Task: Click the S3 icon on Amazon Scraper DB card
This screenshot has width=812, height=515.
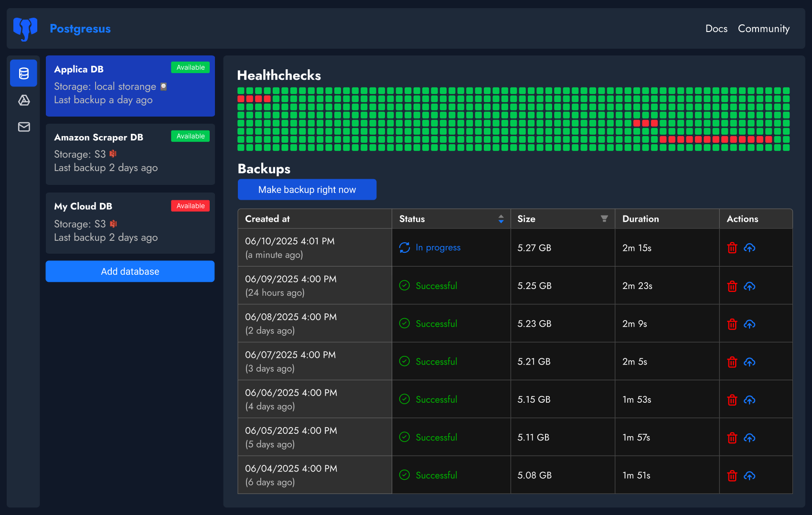Action: pyautogui.click(x=113, y=154)
